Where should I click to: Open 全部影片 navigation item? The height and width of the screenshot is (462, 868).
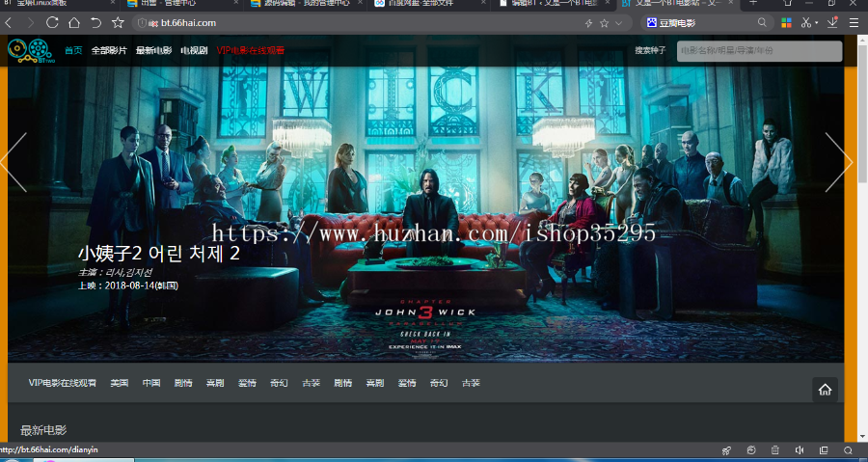pos(109,50)
